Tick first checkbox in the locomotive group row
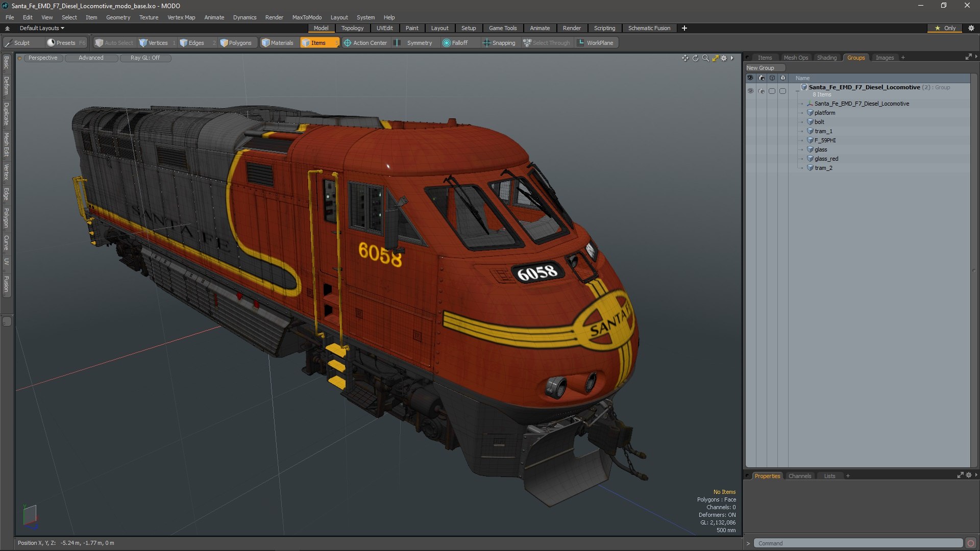This screenshot has width=980, height=551. tap(772, 91)
